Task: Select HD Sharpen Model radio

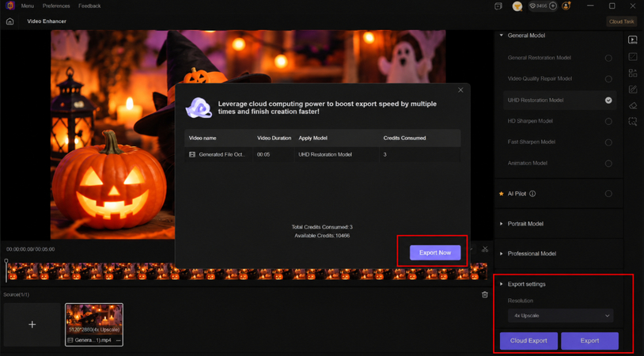Action: [608, 121]
